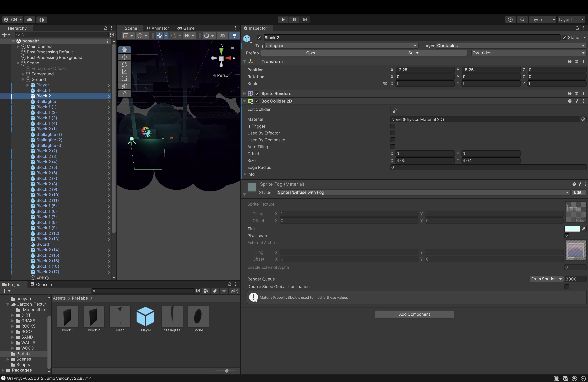Select the Rect transform tool

124,79
